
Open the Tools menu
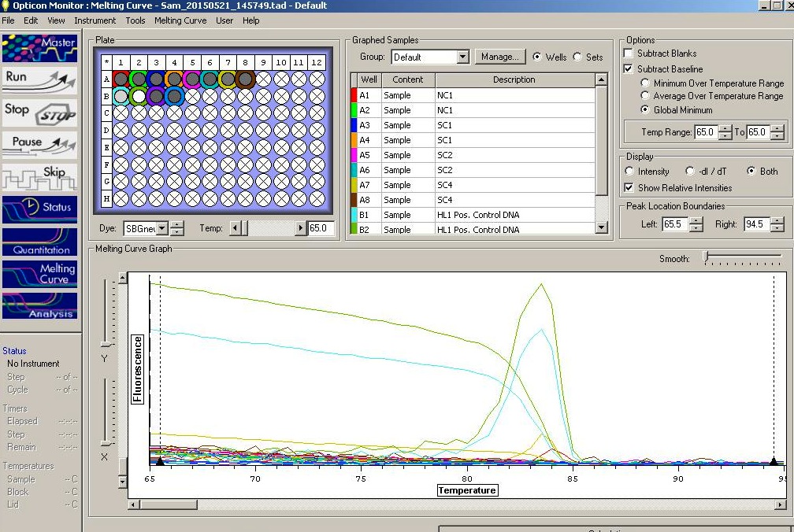coord(135,20)
